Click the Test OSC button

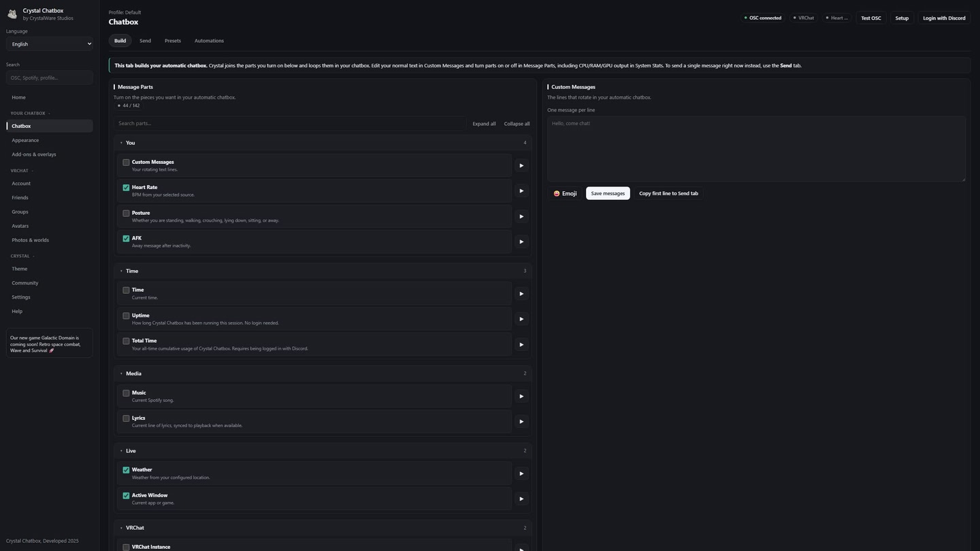pos(871,18)
